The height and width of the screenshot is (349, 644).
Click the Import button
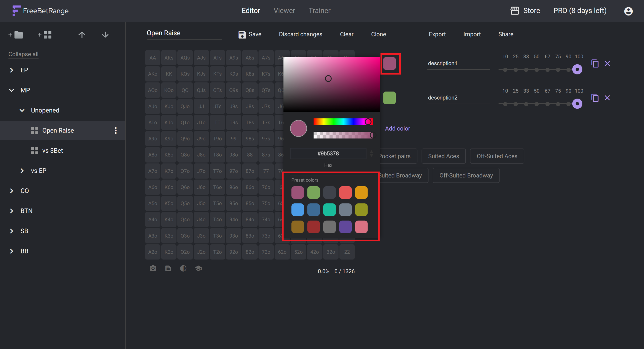472,34
